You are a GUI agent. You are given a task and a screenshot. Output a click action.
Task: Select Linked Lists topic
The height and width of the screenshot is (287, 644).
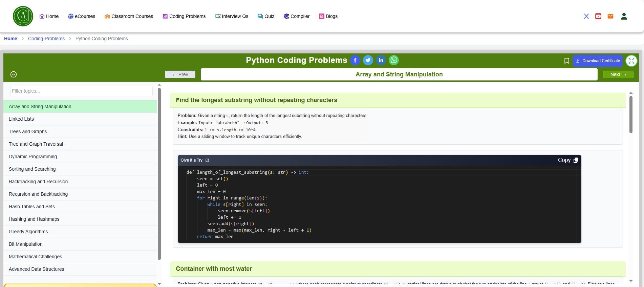coord(80,119)
